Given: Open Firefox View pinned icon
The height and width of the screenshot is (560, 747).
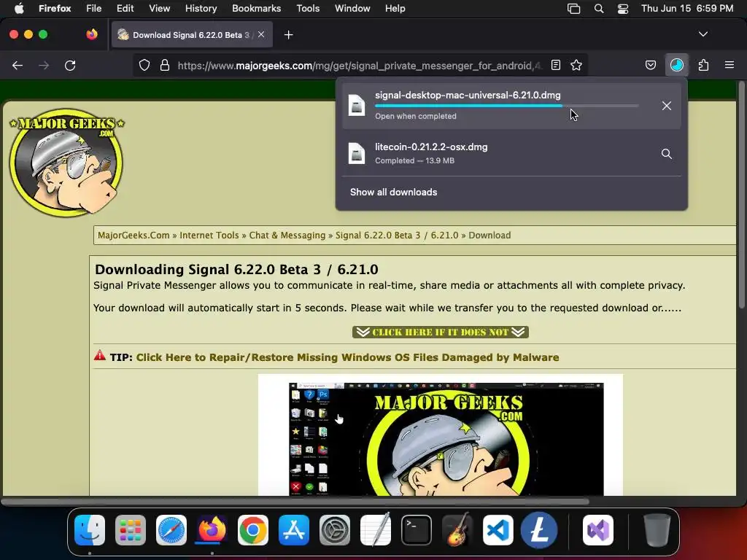Looking at the screenshot, I should pyautogui.click(x=92, y=34).
